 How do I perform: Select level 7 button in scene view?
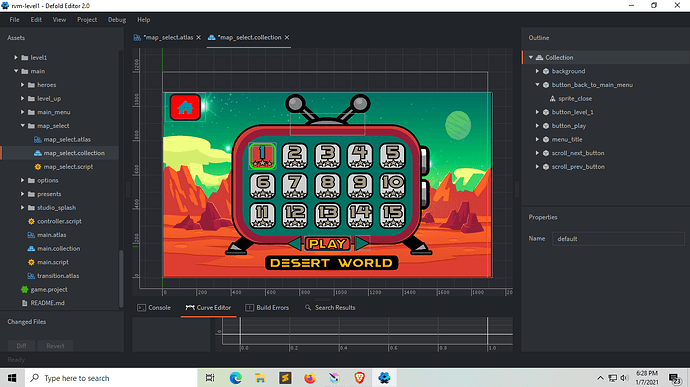point(295,185)
